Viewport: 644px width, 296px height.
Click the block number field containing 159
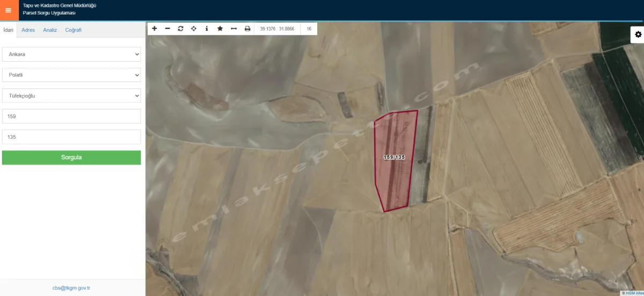tap(71, 116)
